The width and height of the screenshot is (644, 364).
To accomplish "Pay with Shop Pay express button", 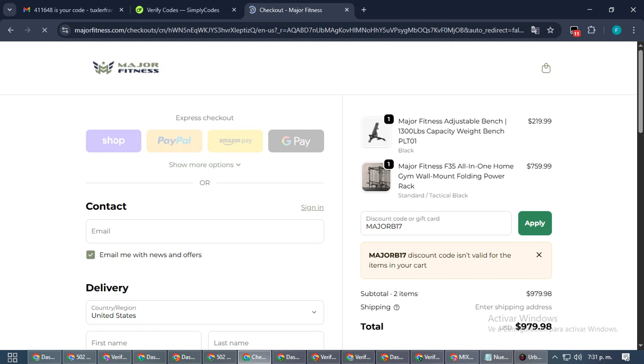I will pyautogui.click(x=113, y=141).
